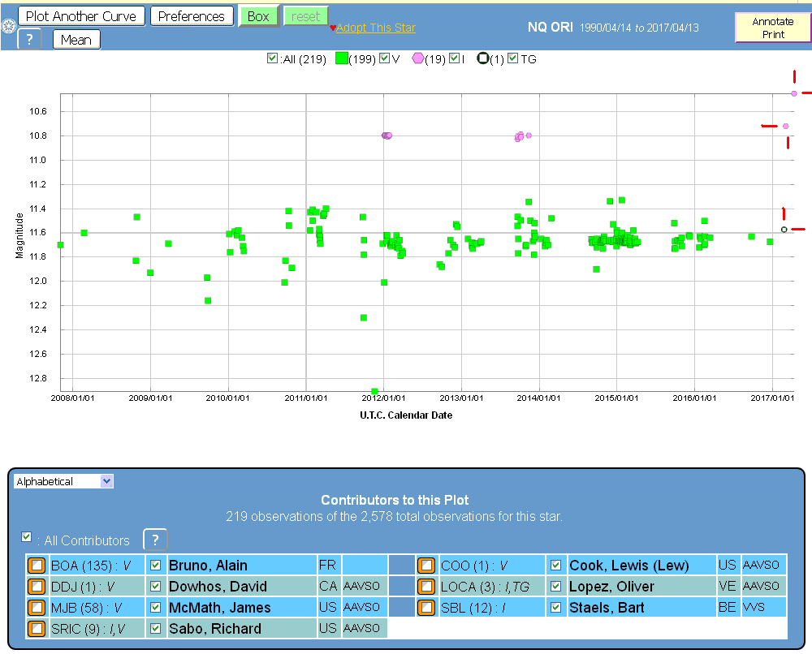Click the green V band legend square
The height and width of the screenshot is (654, 812).
(342, 58)
